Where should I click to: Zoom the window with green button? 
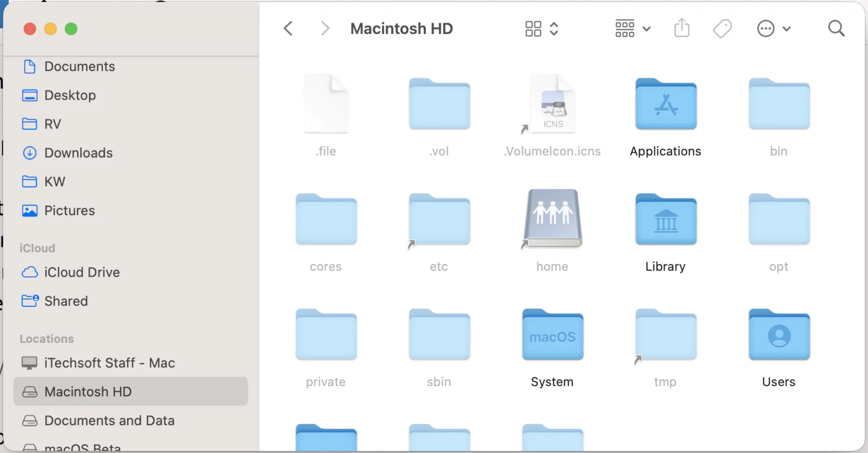71,29
